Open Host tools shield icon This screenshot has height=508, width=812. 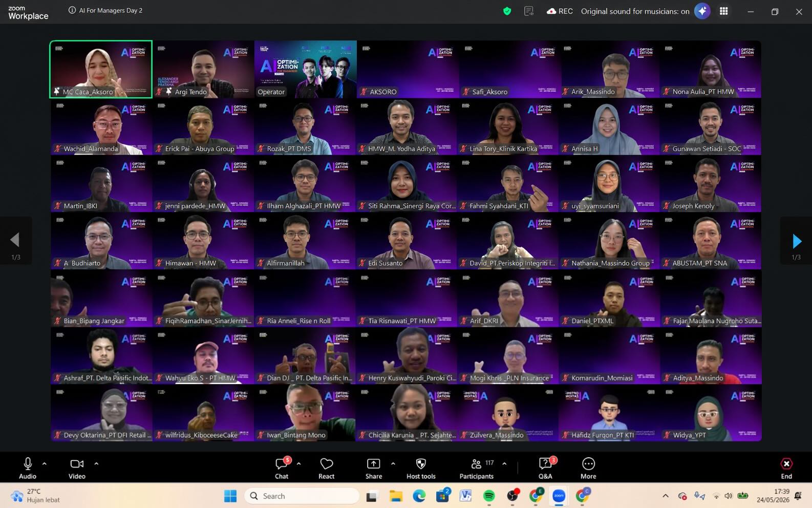(421, 468)
